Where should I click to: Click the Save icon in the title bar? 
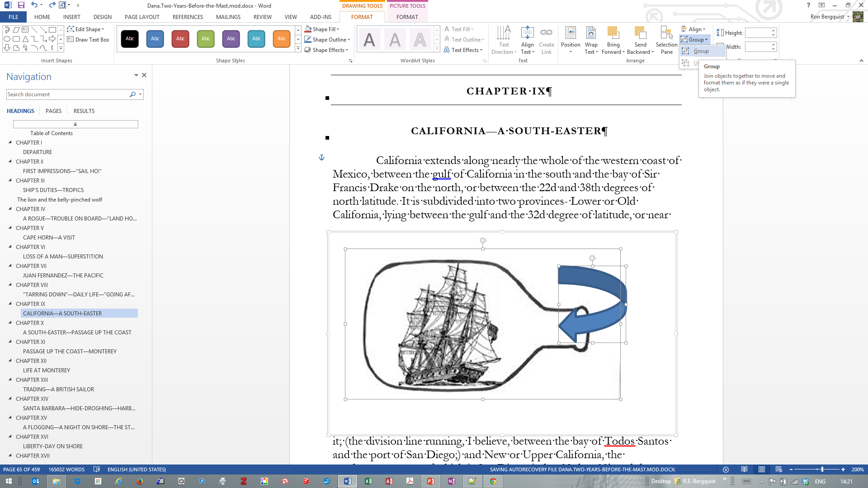pos(21,5)
